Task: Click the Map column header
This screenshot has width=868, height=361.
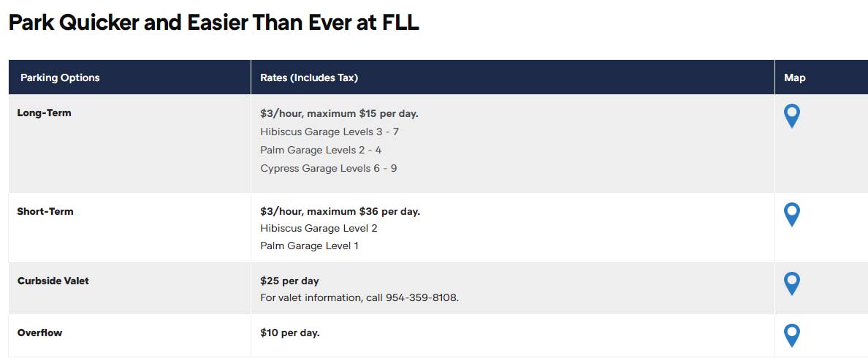Action: click(794, 78)
